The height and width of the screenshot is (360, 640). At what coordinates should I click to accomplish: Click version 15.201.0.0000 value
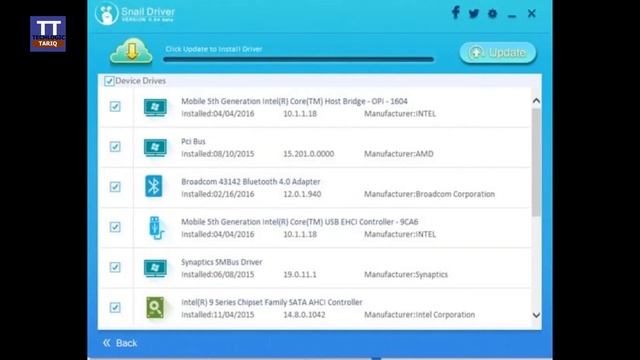309,154
